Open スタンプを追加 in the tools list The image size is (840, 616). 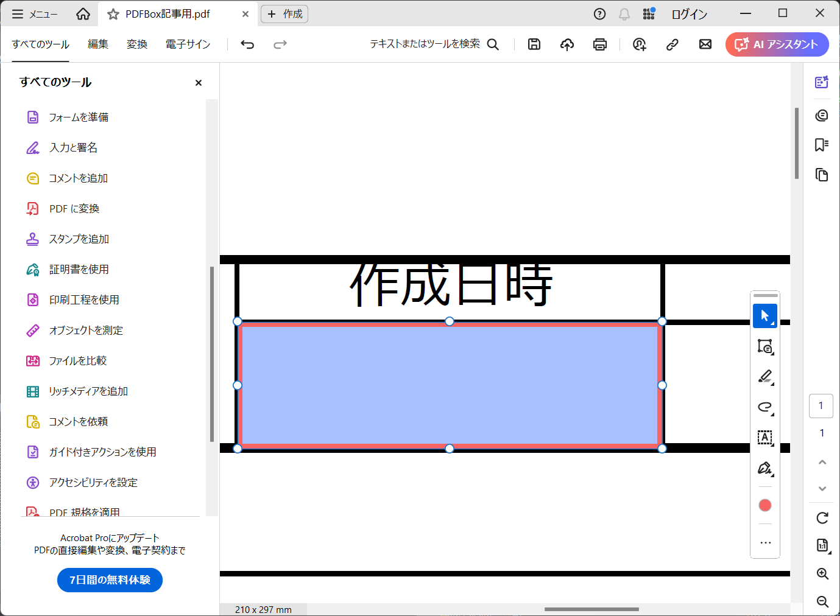coord(79,239)
